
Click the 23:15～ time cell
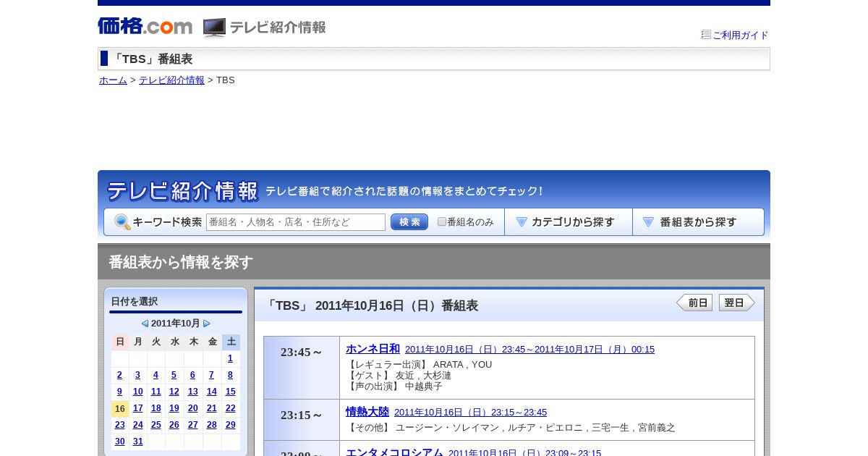(302, 420)
